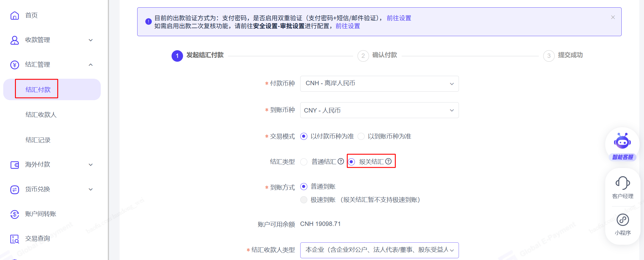
Task: Open 结汇记录 submenu item
Action: [38, 140]
